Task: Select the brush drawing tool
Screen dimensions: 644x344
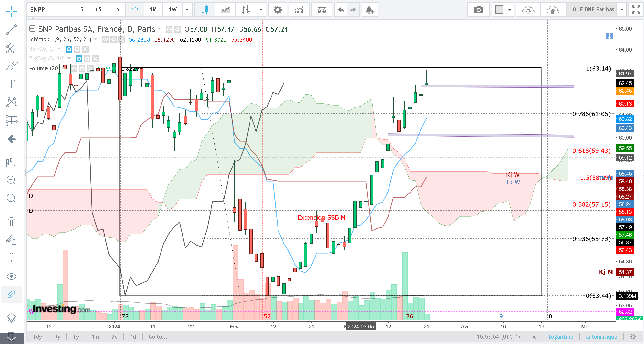Action: click(11, 66)
